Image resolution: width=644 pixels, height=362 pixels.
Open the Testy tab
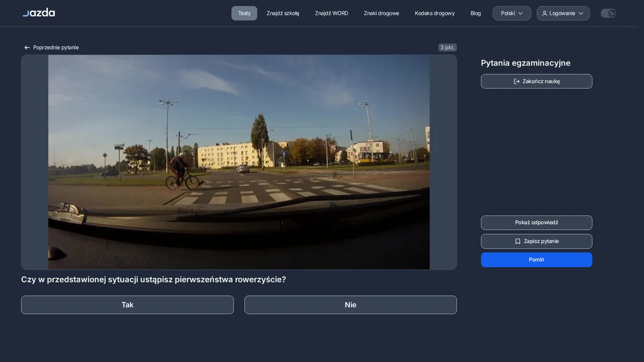(x=244, y=13)
